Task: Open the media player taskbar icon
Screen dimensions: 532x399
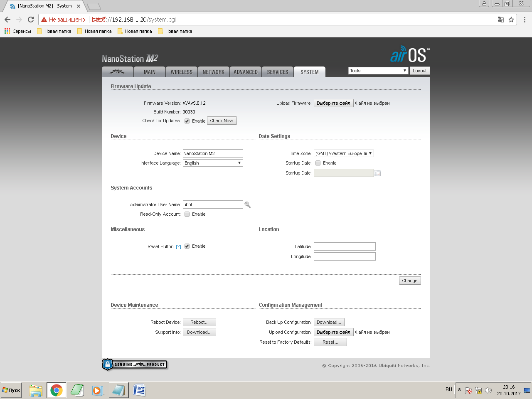Action: (97, 390)
